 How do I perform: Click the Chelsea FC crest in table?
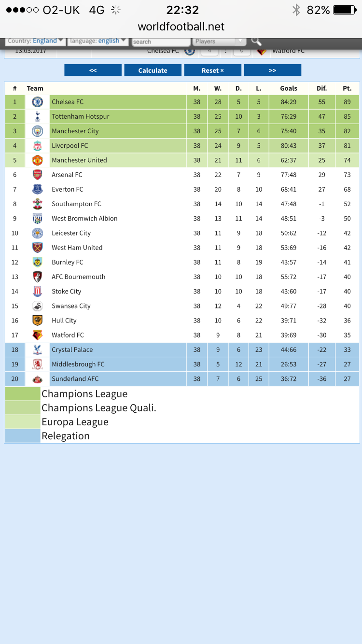pyautogui.click(x=37, y=102)
